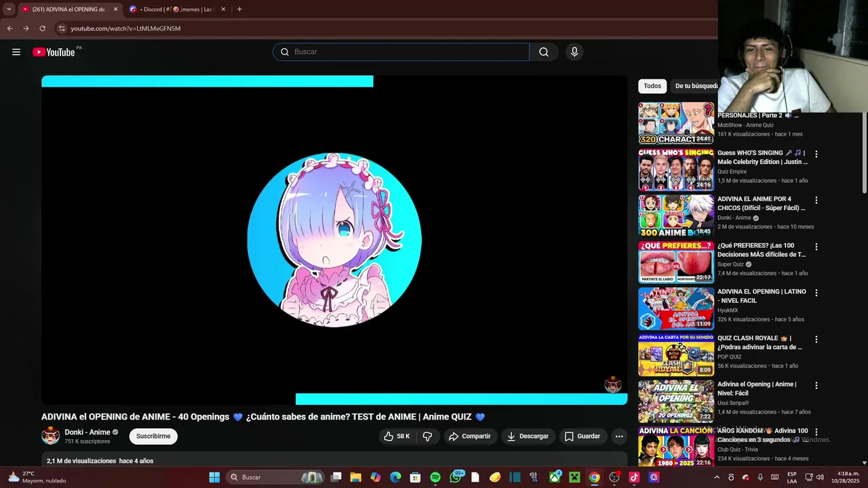Show hidden system tray icons

pos(717,477)
